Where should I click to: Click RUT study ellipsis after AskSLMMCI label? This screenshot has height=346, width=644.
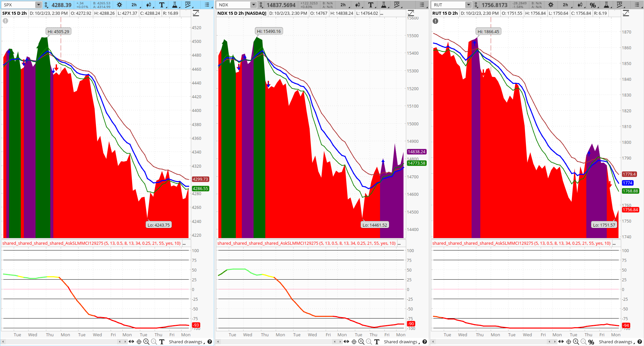614,244
